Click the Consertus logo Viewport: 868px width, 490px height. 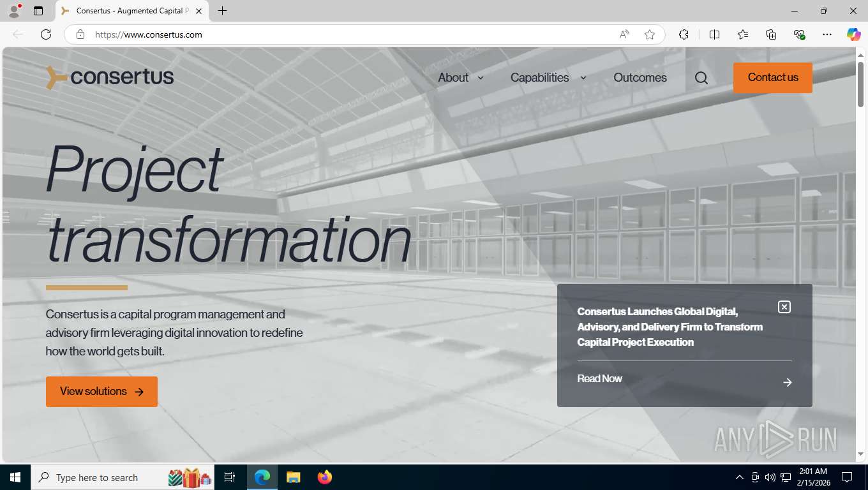(x=110, y=77)
